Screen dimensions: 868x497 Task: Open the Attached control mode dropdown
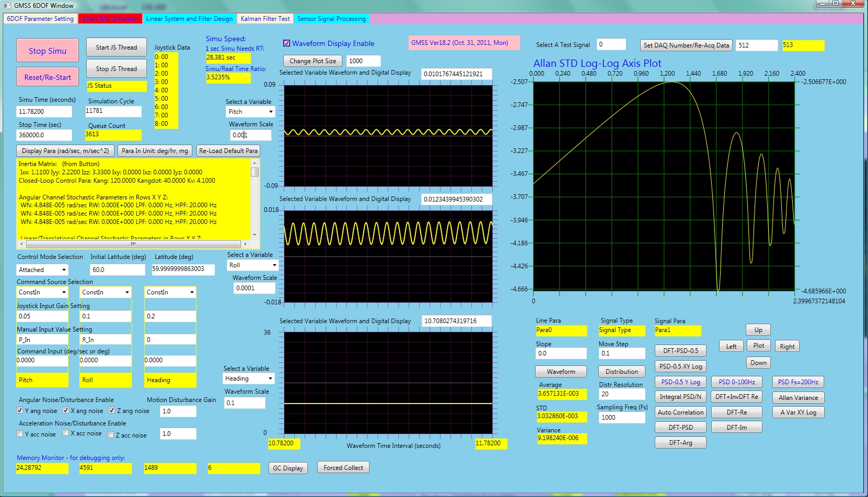pos(42,270)
